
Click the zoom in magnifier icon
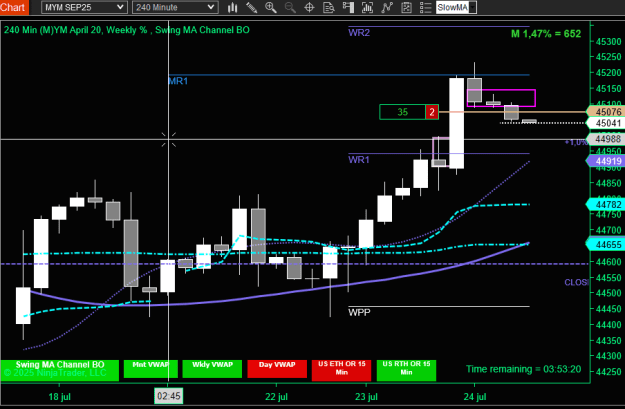pyautogui.click(x=271, y=7)
